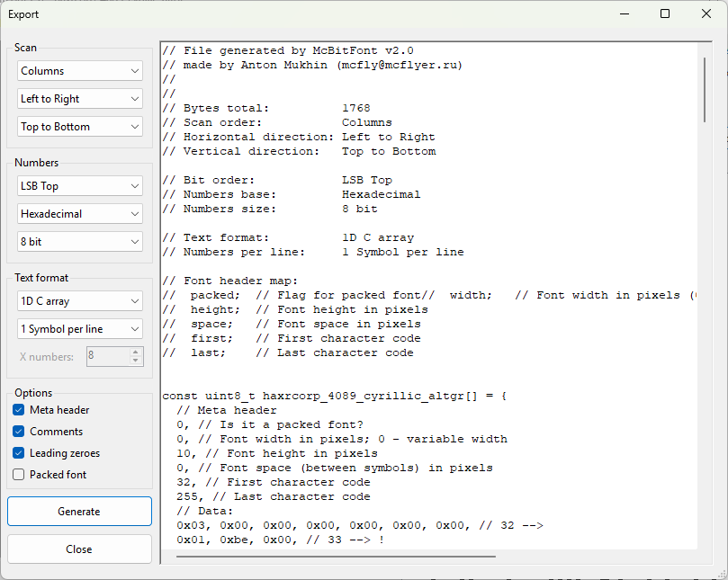728x580 pixels.
Task: Click the X numbers input field
Action: [x=107, y=357]
